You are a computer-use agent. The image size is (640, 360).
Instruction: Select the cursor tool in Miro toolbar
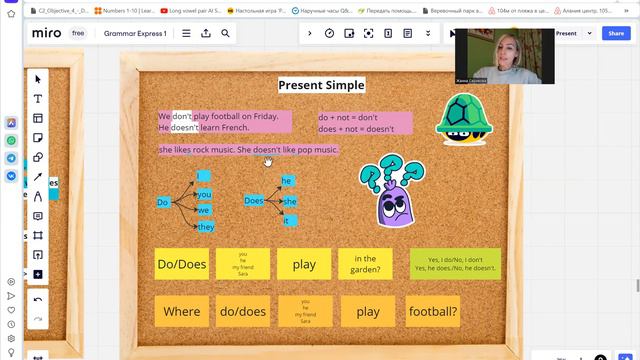click(x=38, y=79)
